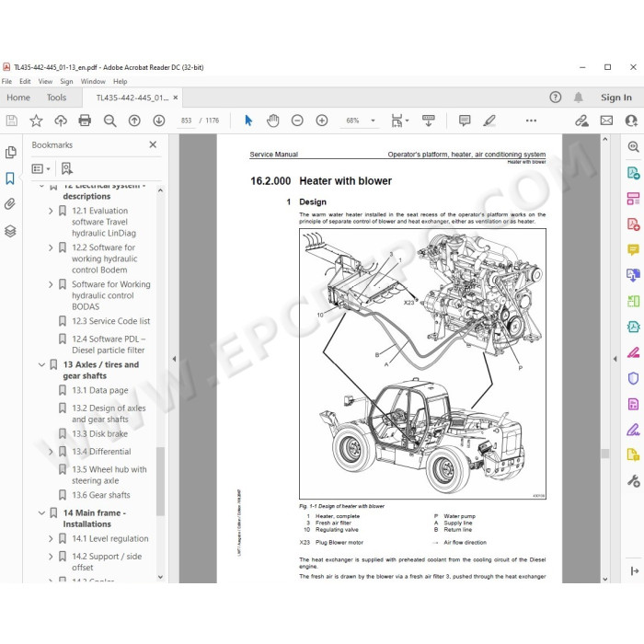This screenshot has width=644, height=644.
Task: Expand Software for Working hydraulic control BODAS
Action: click(x=51, y=284)
